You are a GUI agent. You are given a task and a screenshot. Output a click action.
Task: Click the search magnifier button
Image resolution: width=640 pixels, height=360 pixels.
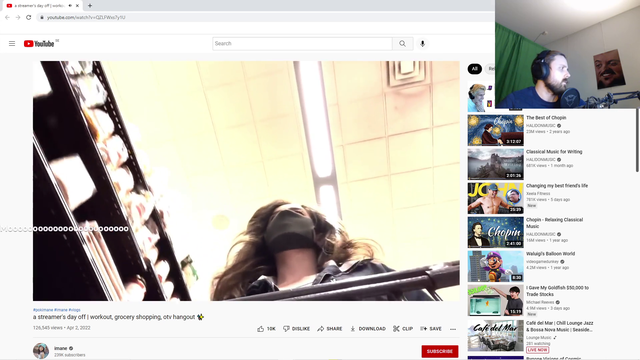tap(402, 44)
